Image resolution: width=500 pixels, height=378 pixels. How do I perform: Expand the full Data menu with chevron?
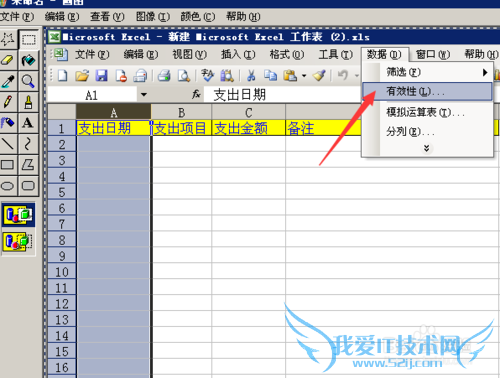pyautogui.click(x=426, y=148)
